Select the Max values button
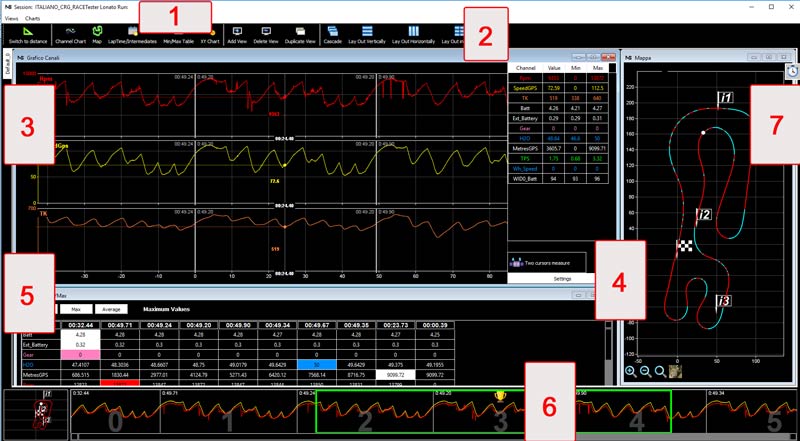The image size is (800, 441). [76, 309]
